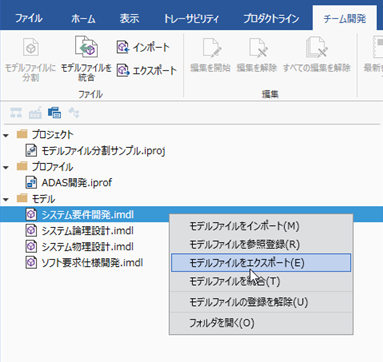Viewport: 383px width, 362px height.
Task: Choose モデルファイルを参照登録(R) from context menu
Action: pos(261,245)
